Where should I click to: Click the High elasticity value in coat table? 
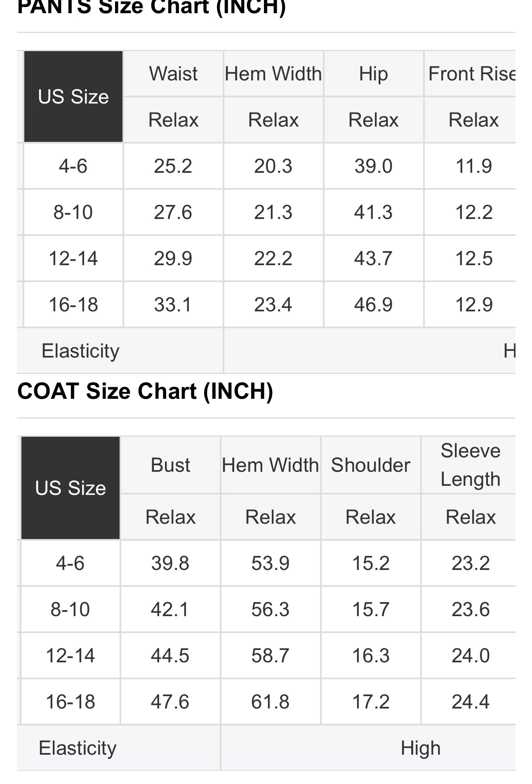click(x=420, y=748)
